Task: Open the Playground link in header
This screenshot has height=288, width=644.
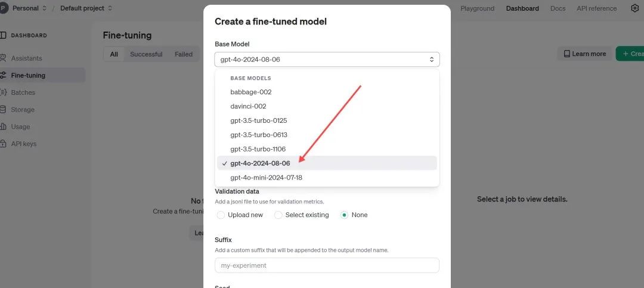Action: tap(477, 8)
